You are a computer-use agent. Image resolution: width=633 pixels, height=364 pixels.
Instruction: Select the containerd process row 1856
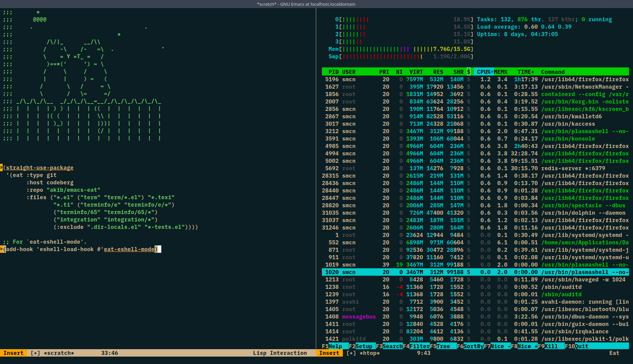475,94
